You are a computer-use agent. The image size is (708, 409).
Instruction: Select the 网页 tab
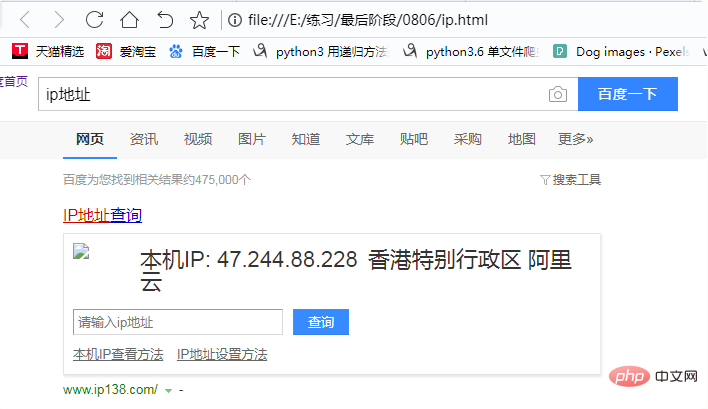point(90,139)
